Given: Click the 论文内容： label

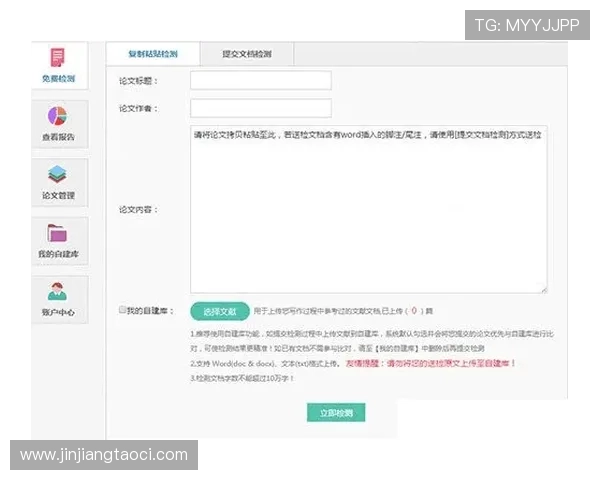Looking at the screenshot, I should (138, 210).
